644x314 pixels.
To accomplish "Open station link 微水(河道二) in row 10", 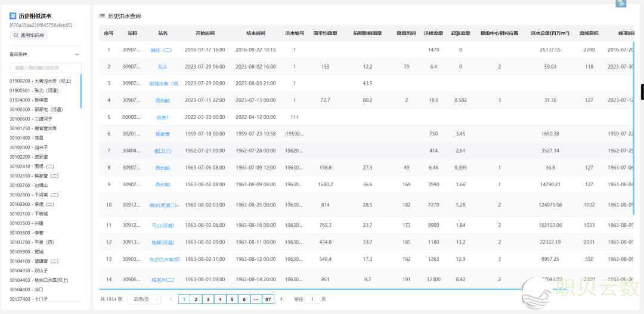I will [x=165, y=205].
